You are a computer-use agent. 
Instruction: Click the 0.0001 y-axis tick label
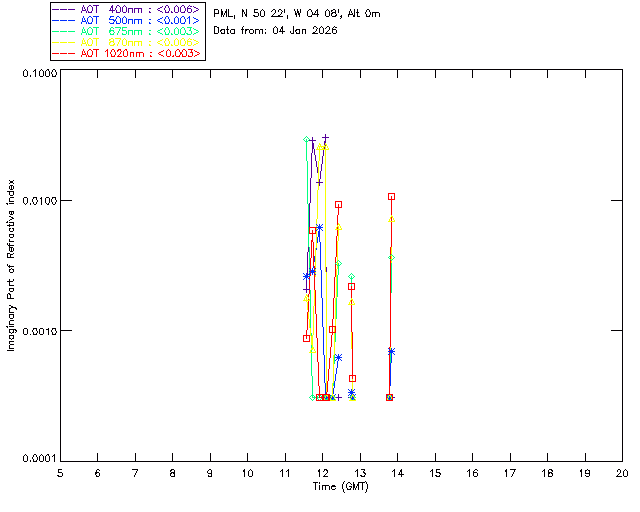(x=36, y=459)
